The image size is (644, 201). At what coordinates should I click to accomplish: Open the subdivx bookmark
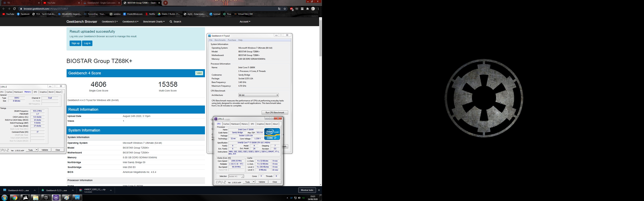point(115,14)
